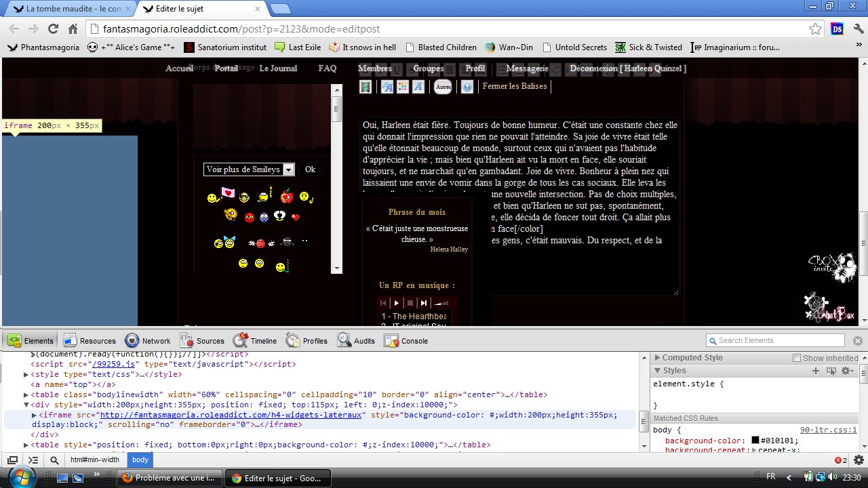868x488 pixels.
Task: Switch to the Audits panel
Action: (357, 341)
